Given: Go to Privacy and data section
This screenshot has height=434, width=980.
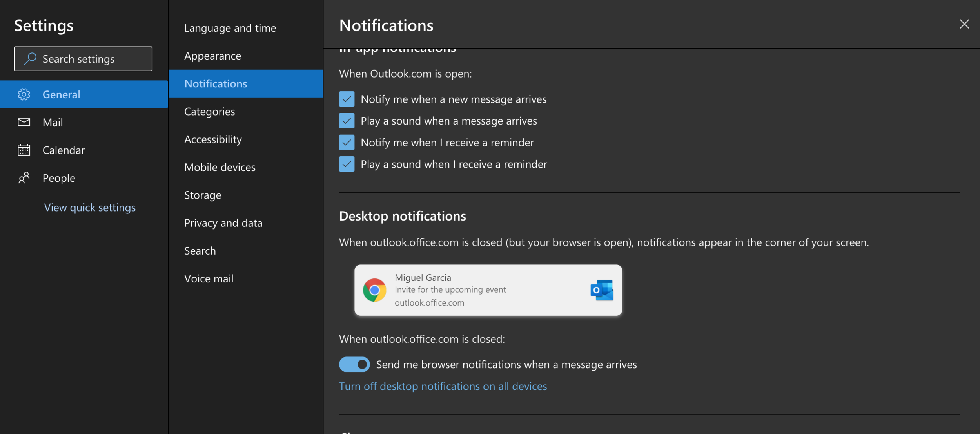Looking at the screenshot, I should pos(223,223).
